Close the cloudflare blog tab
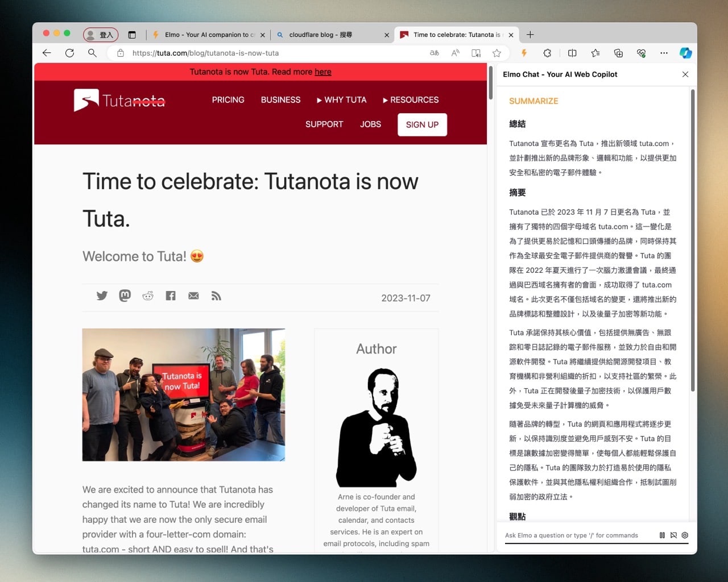728x582 pixels. [387, 35]
